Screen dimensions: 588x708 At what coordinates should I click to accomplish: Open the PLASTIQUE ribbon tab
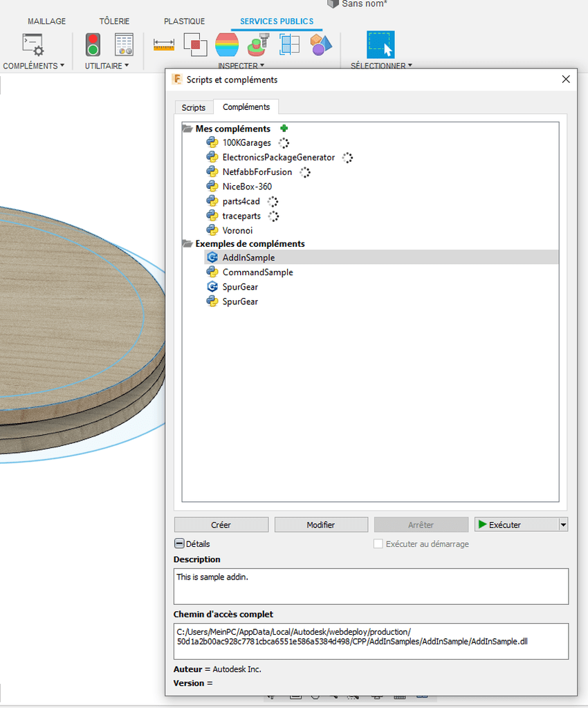(x=184, y=21)
